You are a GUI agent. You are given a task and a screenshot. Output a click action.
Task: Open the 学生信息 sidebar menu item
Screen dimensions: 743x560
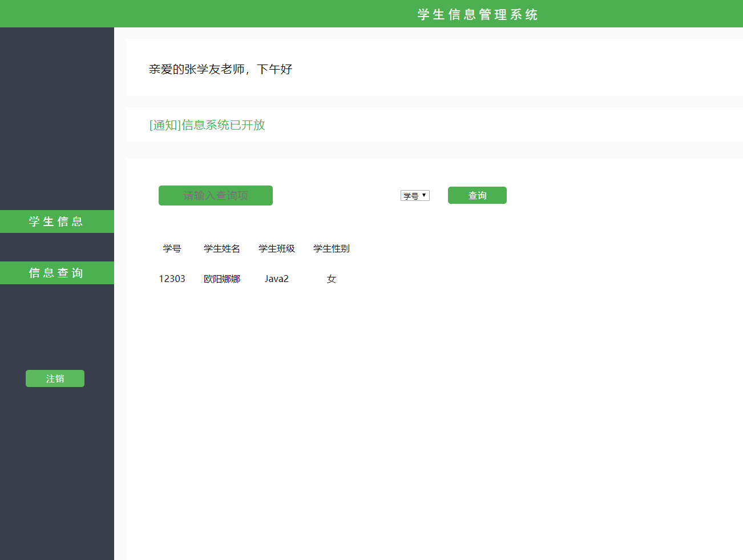[56, 221]
